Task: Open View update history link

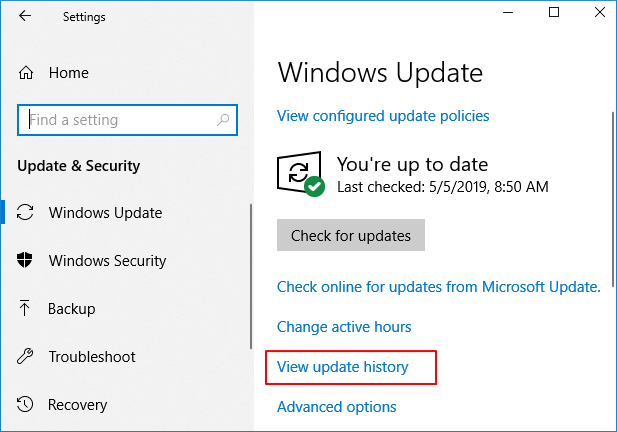Action: pyautogui.click(x=343, y=367)
